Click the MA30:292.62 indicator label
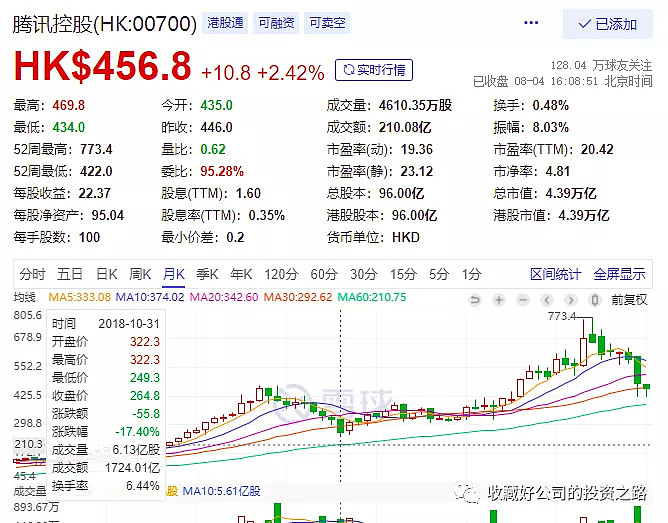Viewport: 668px width, 523px height. [298, 297]
